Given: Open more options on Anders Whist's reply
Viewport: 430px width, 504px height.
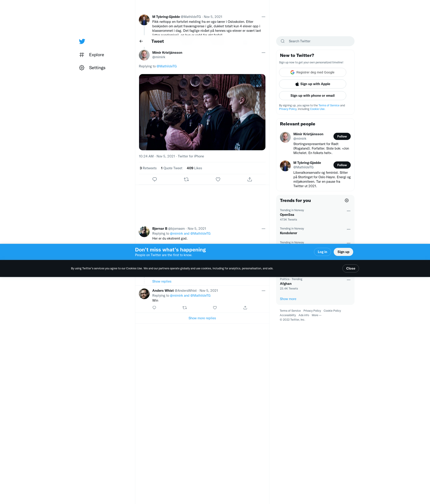Looking at the screenshot, I should 263,291.
